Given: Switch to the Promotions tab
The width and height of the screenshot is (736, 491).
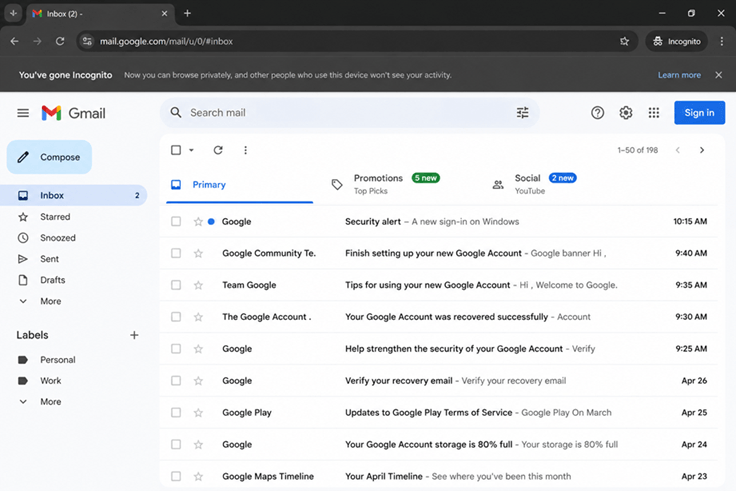Looking at the screenshot, I should pos(398,184).
